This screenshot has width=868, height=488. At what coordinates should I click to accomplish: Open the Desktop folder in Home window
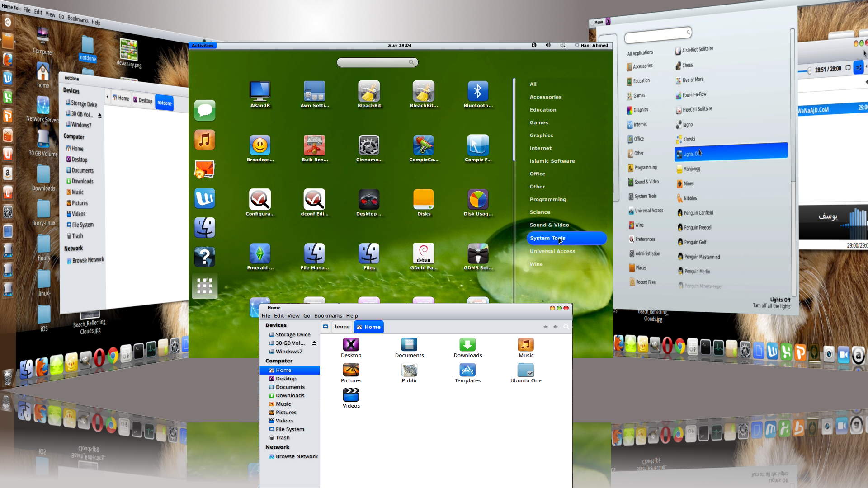(x=351, y=344)
